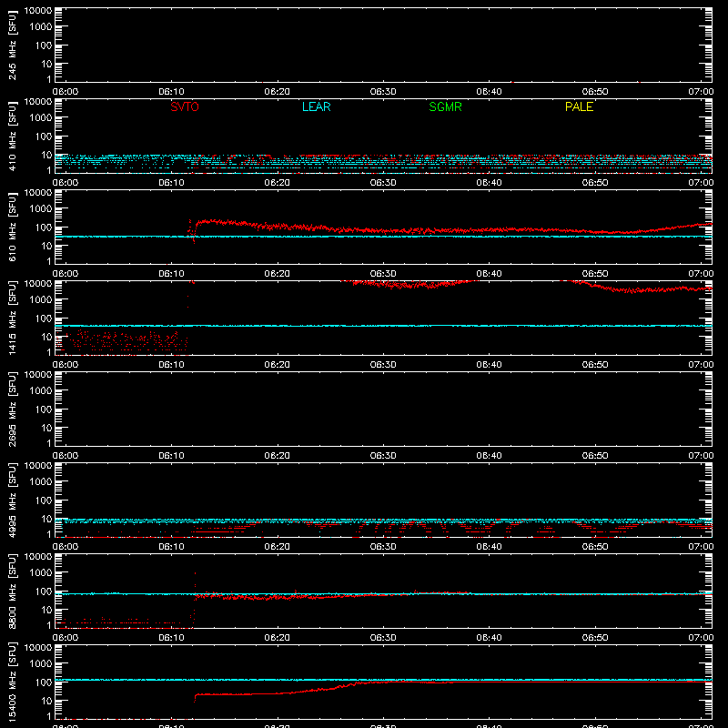Viewport: 728px width, 728px height.
Task: Click the 06:10 time label under 410 MHz plot
Action: tap(171, 183)
